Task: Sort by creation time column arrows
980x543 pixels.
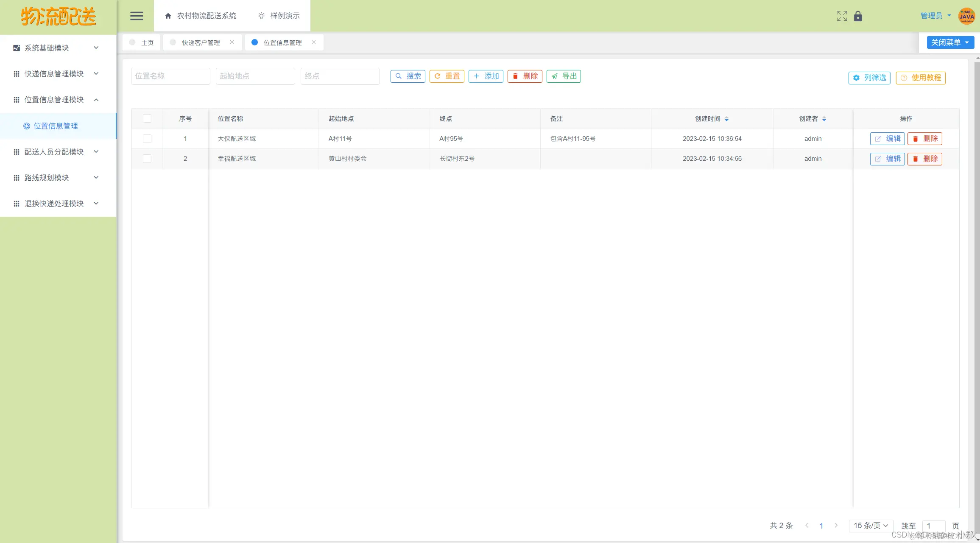Action: (x=726, y=119)
